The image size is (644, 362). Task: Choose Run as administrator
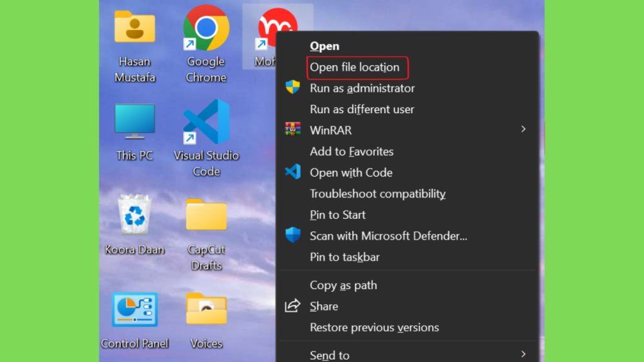click(x=362, y=88)
